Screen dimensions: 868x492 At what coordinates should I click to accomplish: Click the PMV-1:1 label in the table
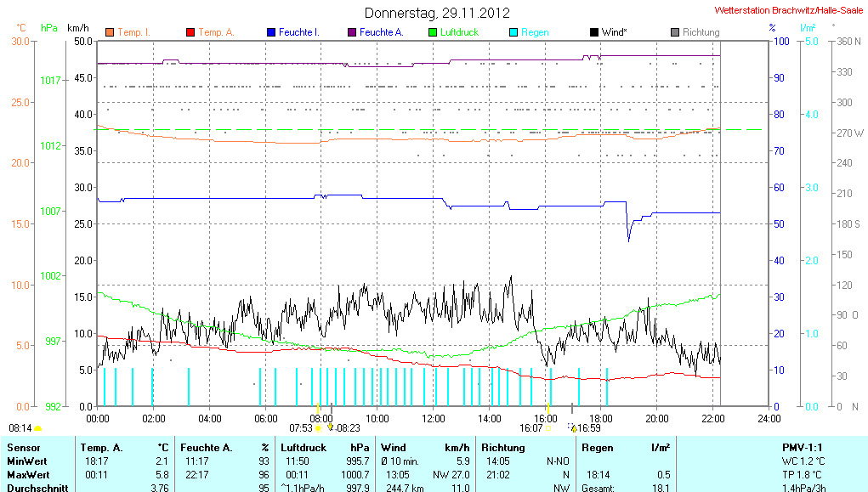click(x=802, y=447)
